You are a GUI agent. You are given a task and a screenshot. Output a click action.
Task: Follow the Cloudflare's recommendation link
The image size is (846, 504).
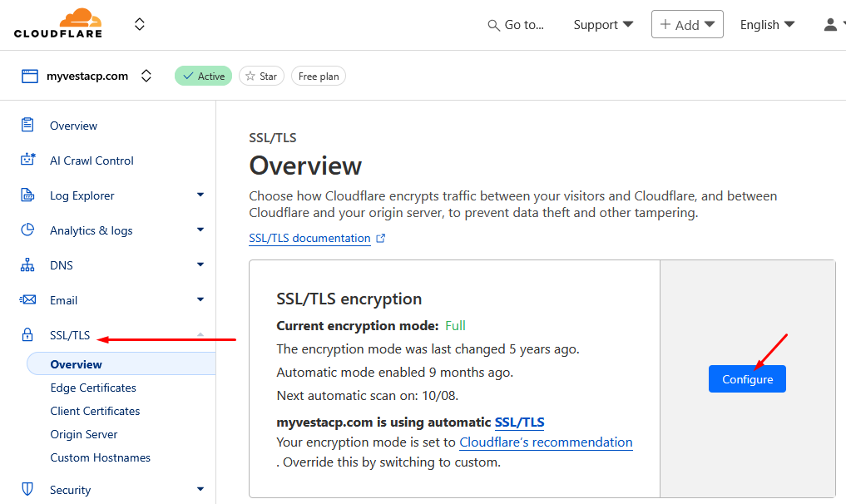click(x=546, y=442)
